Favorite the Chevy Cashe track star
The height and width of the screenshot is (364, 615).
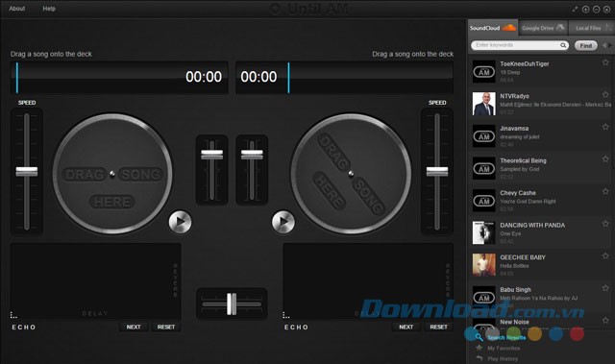(x=605, y=191)
